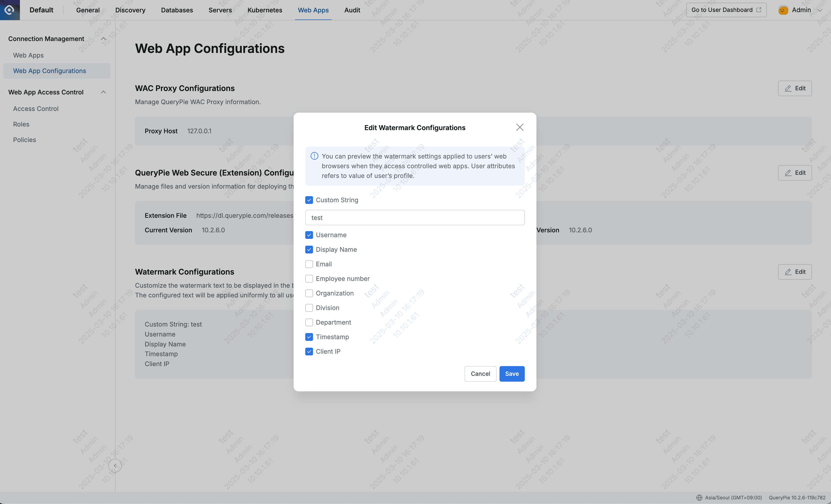Click the globe timezone icon in the status bar
The height and width of the screenshot is (504, 831).
tap(699, 497)
